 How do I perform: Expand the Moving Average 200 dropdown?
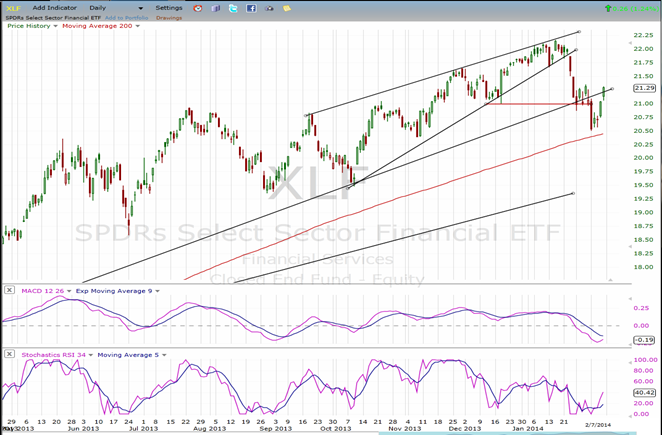pyautogui.click(x=137, y=26)
